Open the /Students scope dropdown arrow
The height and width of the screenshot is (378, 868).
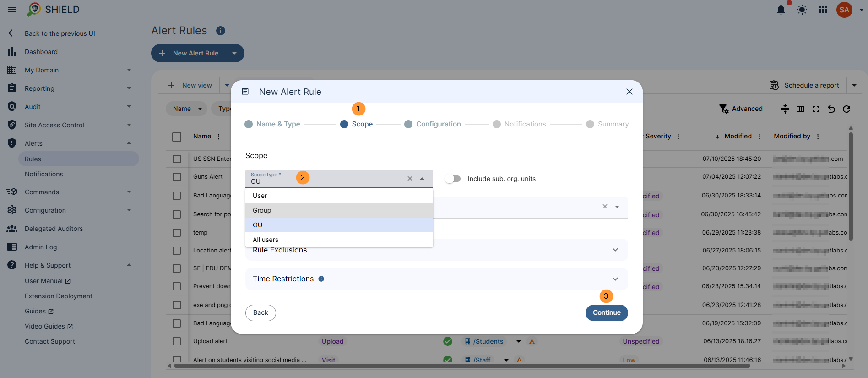[x=518, y=341]
